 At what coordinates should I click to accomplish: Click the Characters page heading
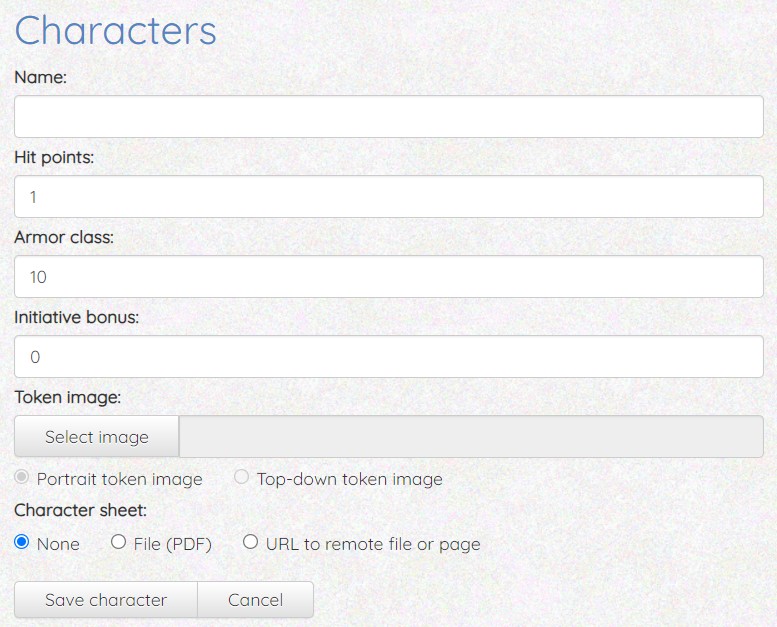[115, 31]
